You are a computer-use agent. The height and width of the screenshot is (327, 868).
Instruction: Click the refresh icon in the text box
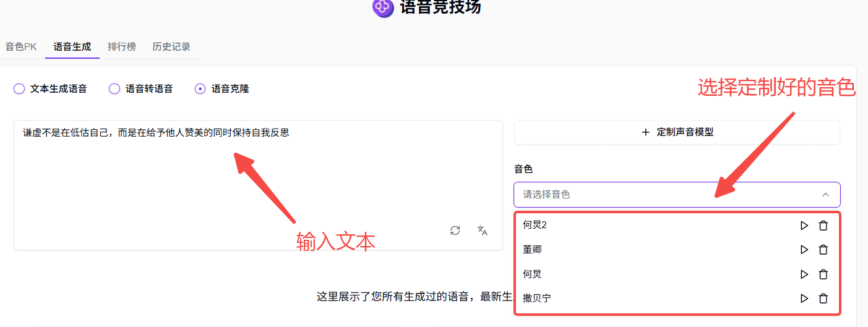(455, 231)
